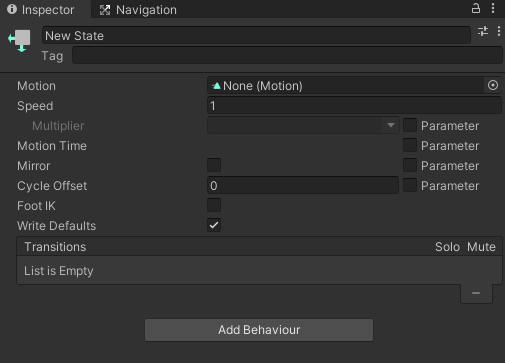Screen dimensions: 505x363
Task: Lock the Inspector with the padlock icon
Action: click(476, 8)
